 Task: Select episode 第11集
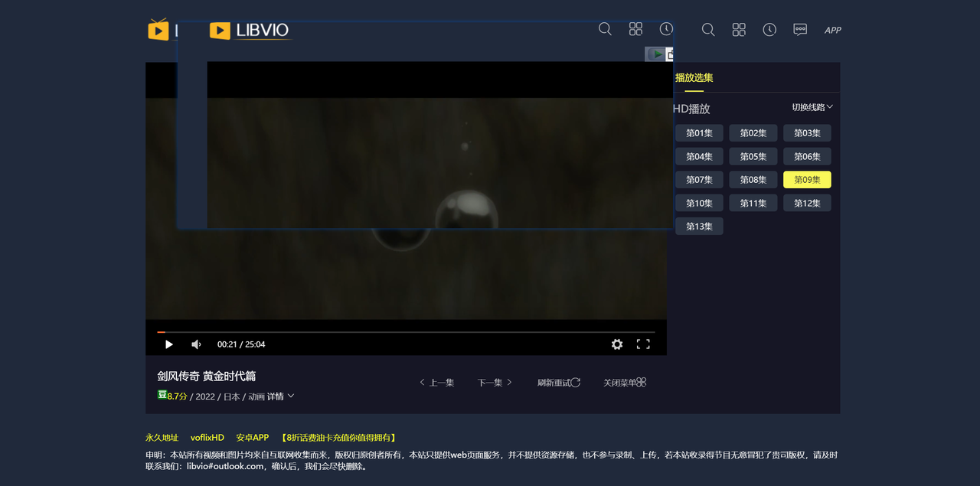point(753,203)
